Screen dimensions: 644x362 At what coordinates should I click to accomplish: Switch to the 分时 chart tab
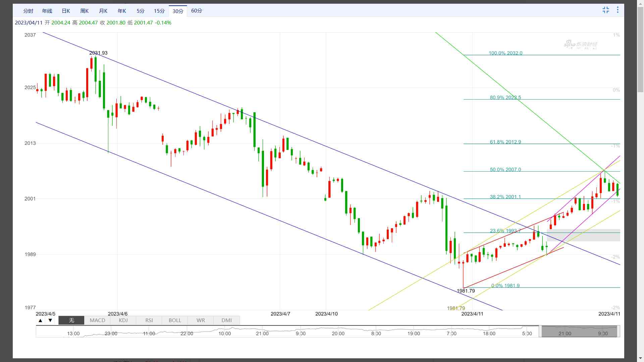click(28, 11)
